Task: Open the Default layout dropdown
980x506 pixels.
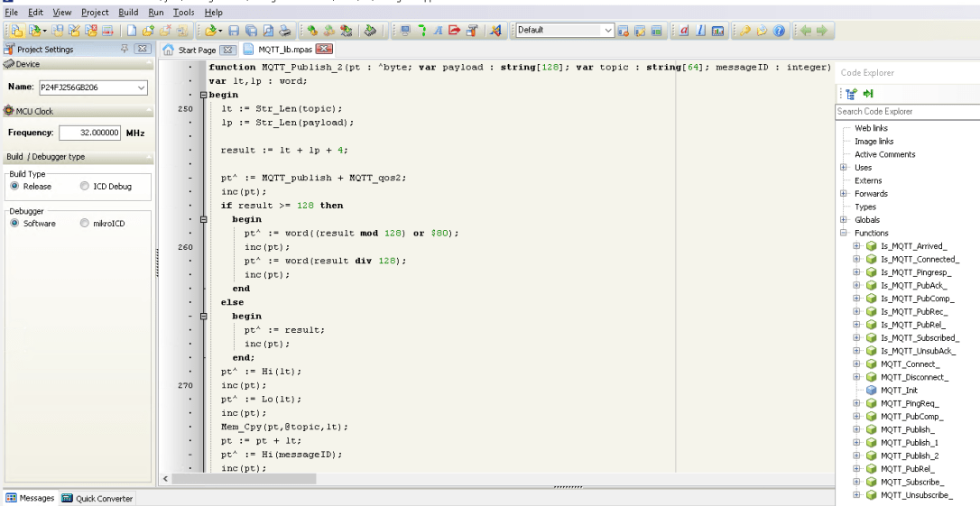Action: click(x=607, y=30)
